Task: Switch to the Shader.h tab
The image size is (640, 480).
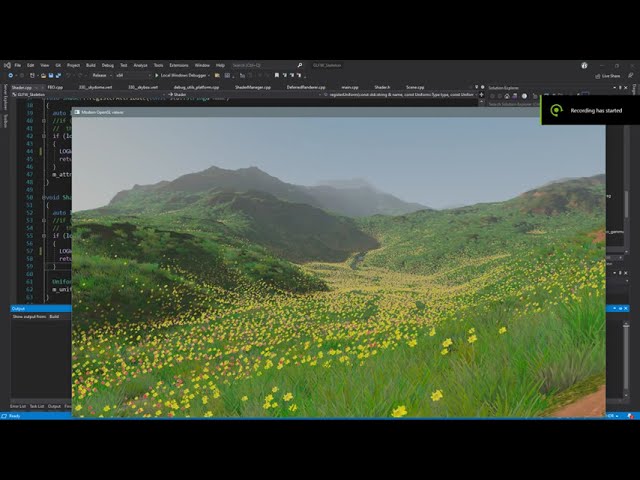Action: 382,87
